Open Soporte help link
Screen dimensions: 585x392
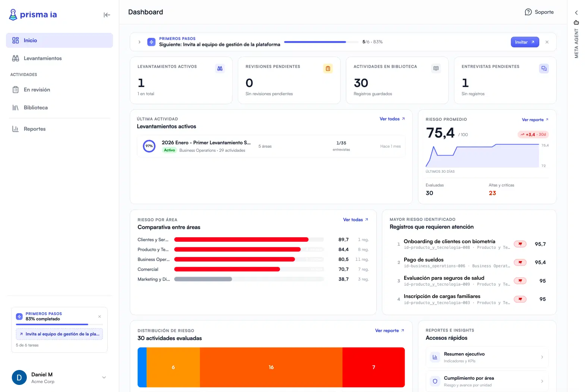tap(539, 12)
